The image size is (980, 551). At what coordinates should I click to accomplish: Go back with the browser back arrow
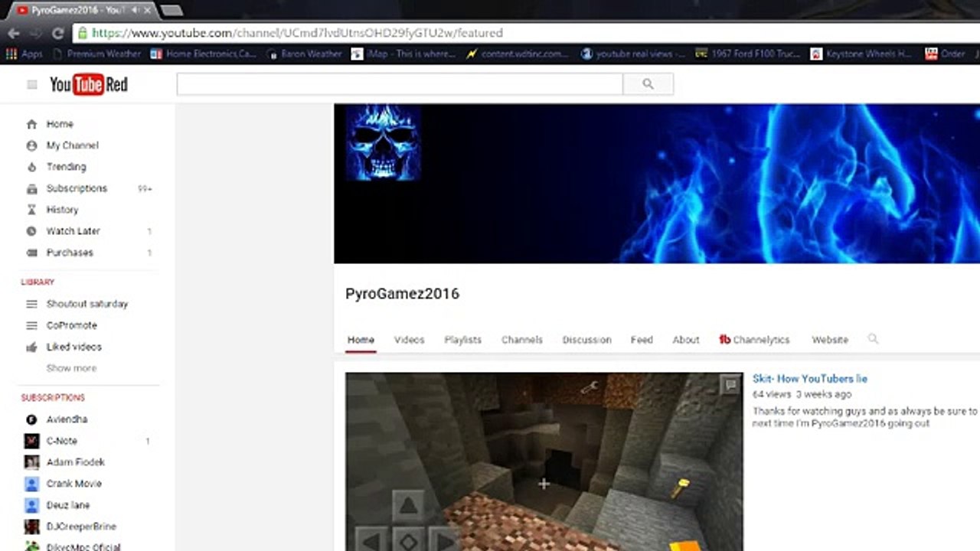pyautogui.click(x=13, y=33)
